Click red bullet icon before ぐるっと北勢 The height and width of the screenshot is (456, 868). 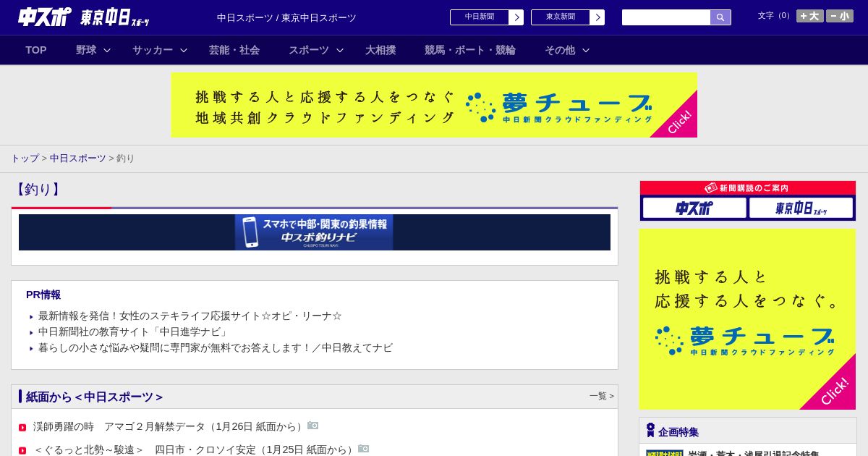click(22, 451)
